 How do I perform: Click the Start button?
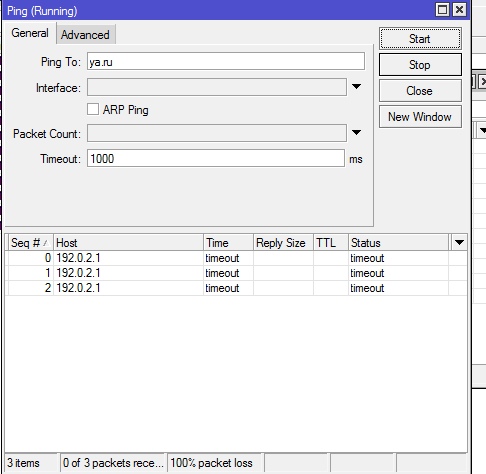point(420,39)
